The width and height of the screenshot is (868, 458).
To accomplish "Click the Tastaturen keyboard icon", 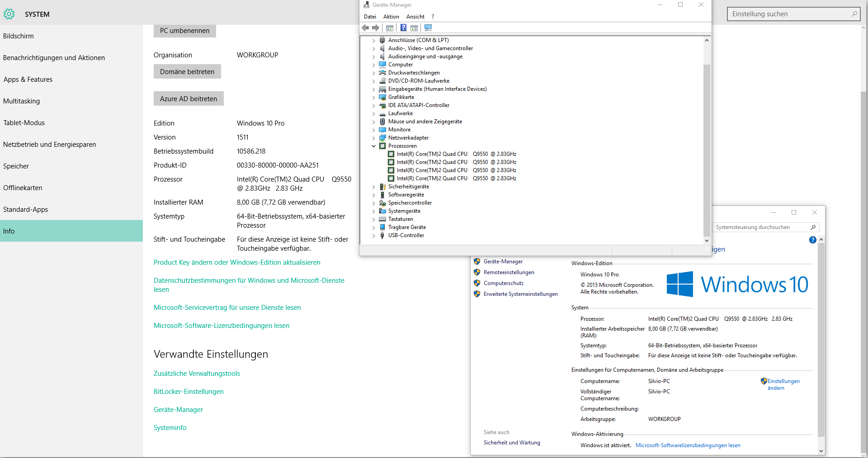I will click(382, 219).
